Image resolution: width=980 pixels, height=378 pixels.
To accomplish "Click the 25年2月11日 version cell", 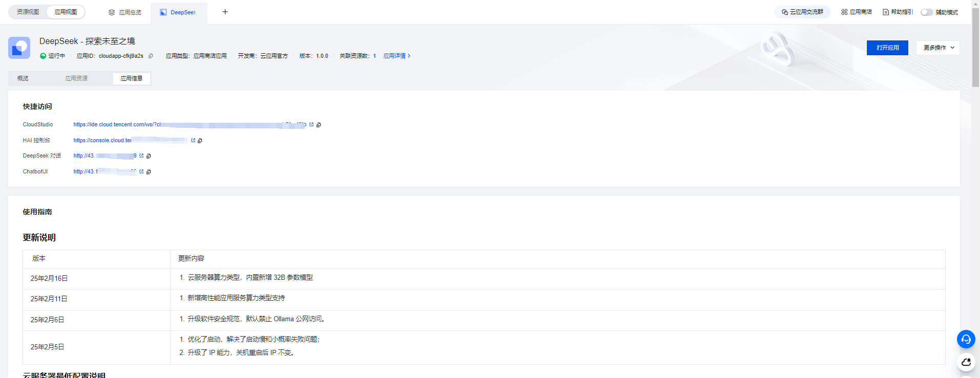I will point(97,299).
